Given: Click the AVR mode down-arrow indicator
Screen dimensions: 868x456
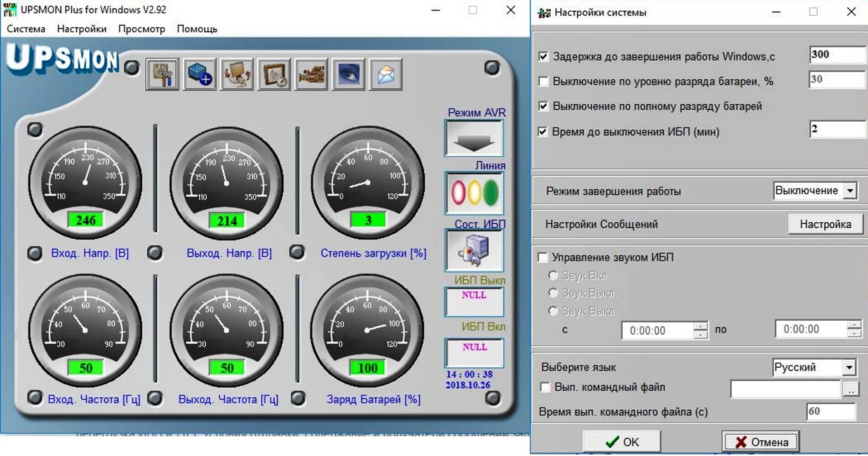Looking at the screenshot, I should coord(474,138).
